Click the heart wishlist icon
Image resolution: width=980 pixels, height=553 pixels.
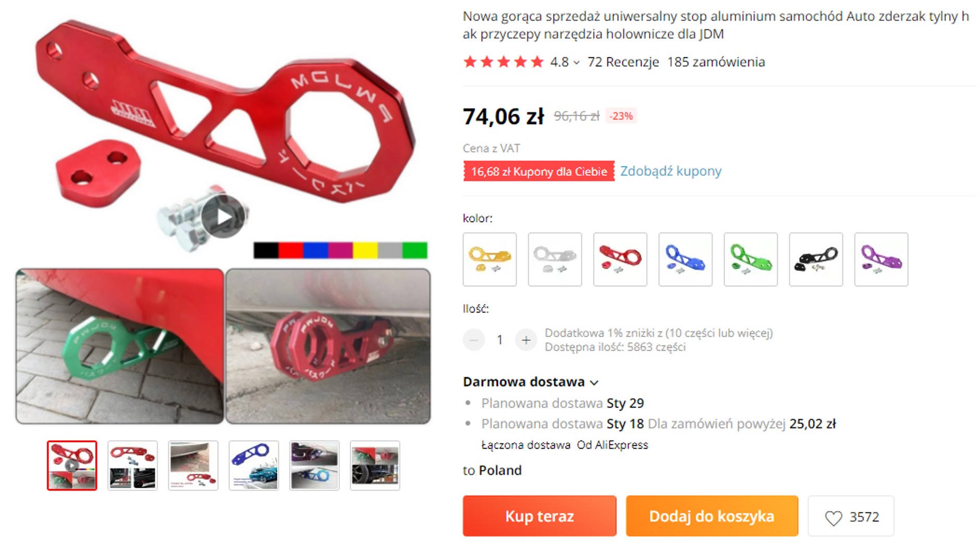833,518
